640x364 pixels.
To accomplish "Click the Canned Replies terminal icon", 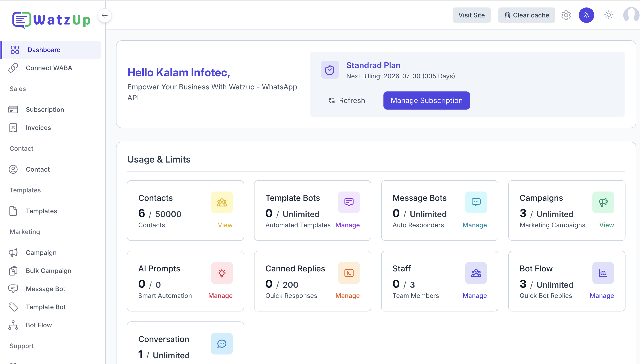I will tap(349, 273).
